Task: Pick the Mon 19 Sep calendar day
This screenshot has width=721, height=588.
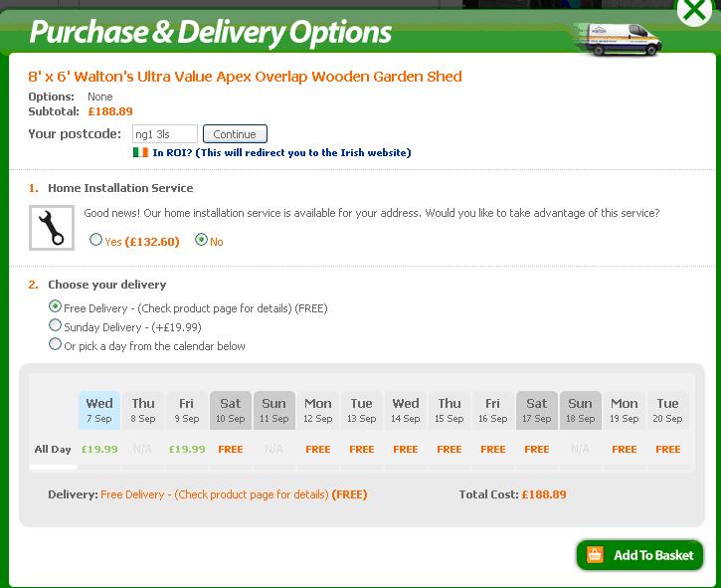Action: (624, 410)
